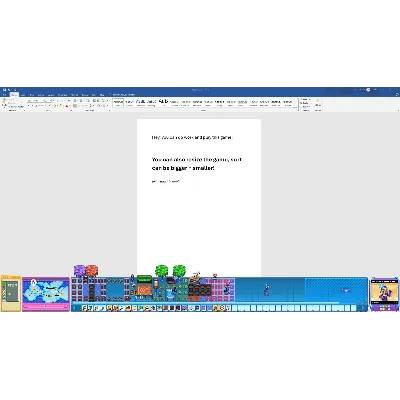400x400 pixels.
Task: Click the line 'You can also resize the game'
Action: point(197,160)
